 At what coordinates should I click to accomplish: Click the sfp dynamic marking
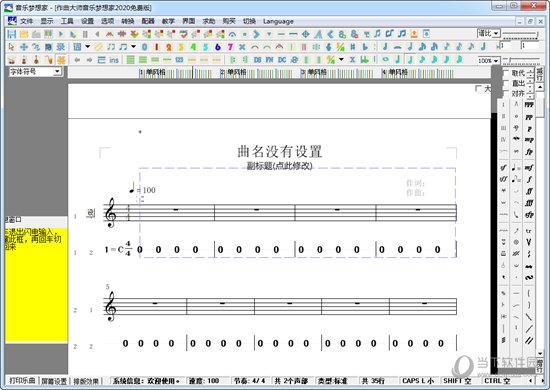click(529, 215)
